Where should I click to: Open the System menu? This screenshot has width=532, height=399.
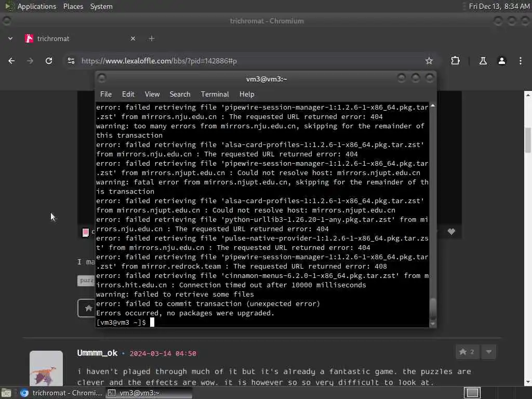click(101, 6)
